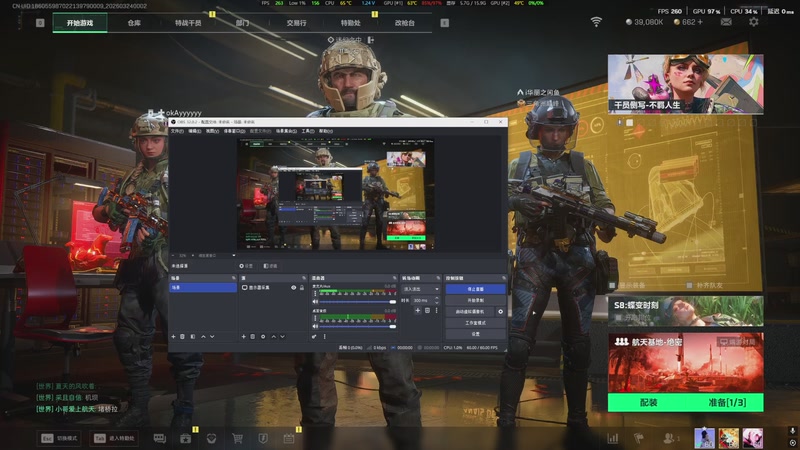Click the leave team icon above the squad leader

371,40
